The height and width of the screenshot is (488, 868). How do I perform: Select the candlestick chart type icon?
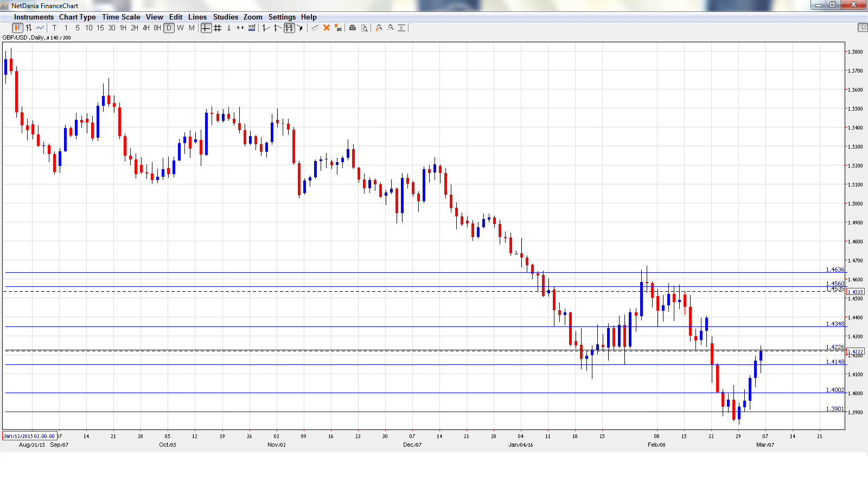tap(17, 28)
